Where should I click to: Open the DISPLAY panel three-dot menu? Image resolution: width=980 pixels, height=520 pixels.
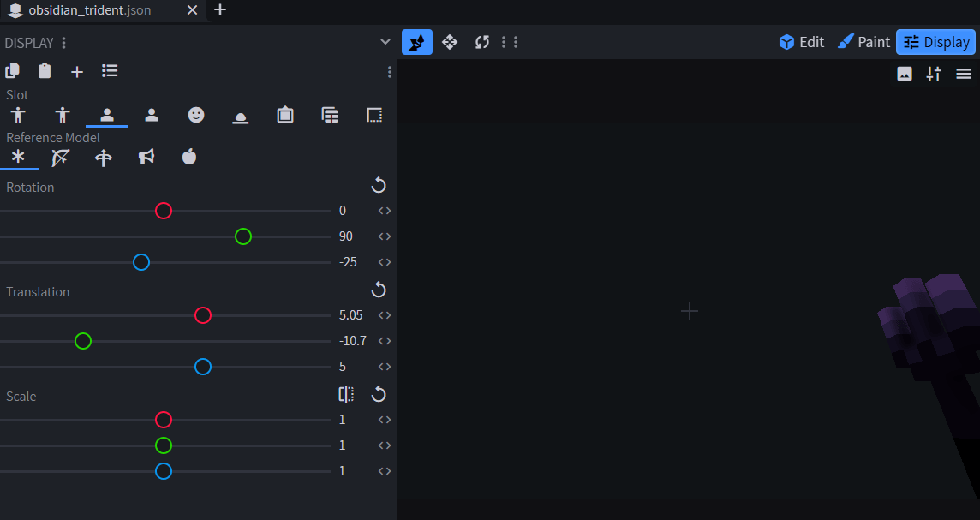tap(63, 43)
